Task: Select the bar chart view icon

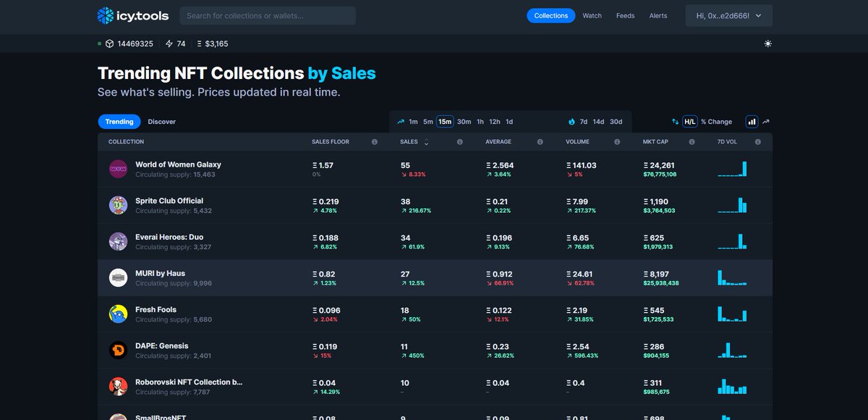Action: click(x=752, y=122)
